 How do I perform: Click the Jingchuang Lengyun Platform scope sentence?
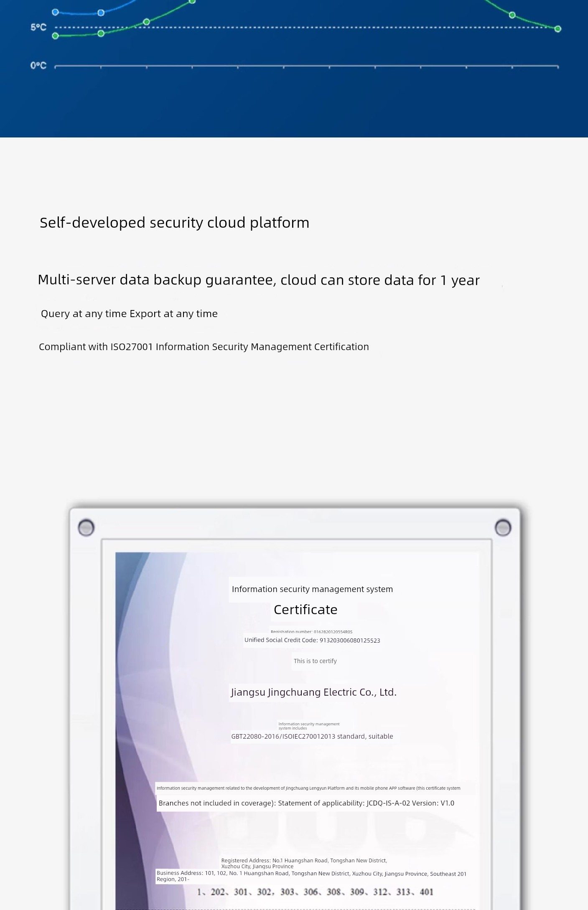(308, 788)
